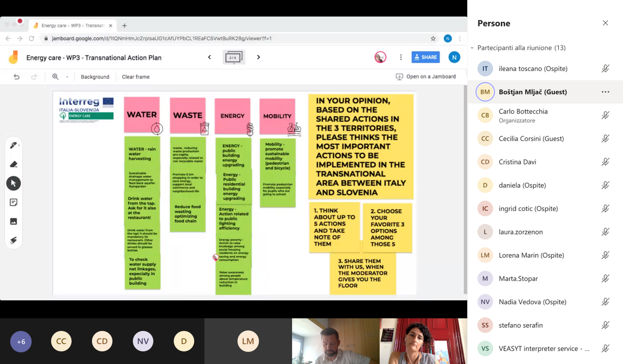Activate the Select arrow tool

(14, 183)
